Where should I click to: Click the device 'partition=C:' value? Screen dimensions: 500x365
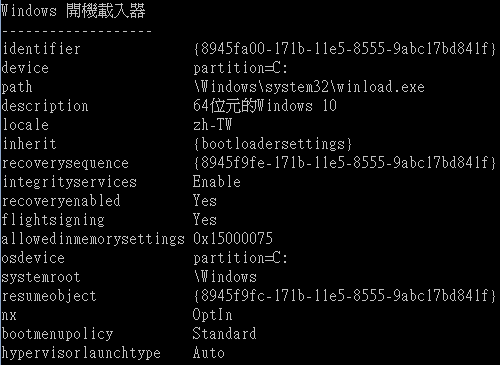[x=240, y=68]
